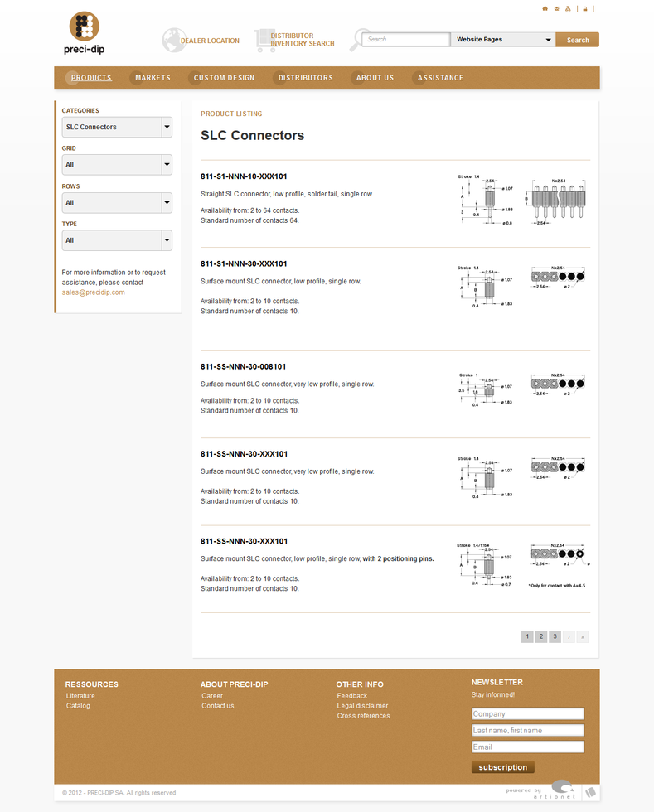Open the very low profile 811-SS-NNN-30-XXX101 product
Image resolution: width=654 pixels, height=812 pixels.
pos(244,454)
